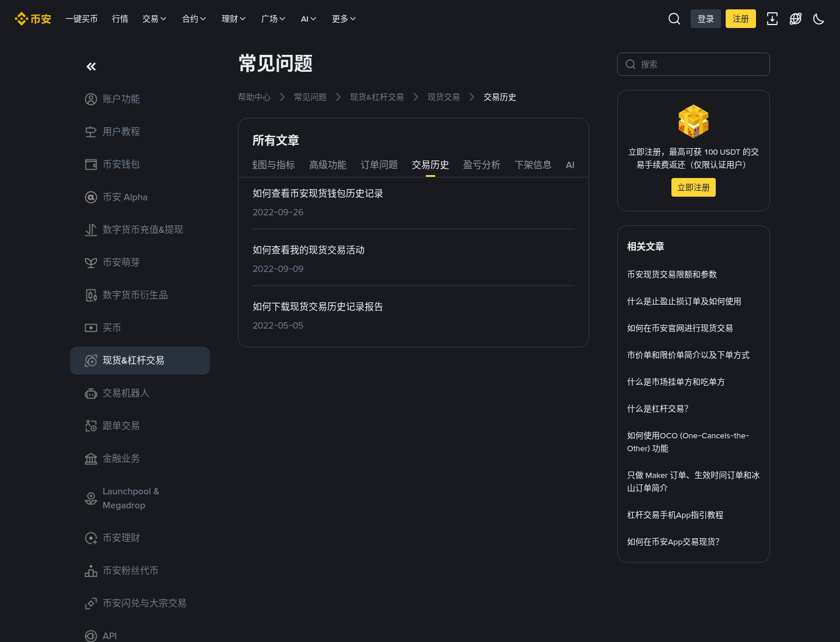Viewport: 840px width, 642px height.
Task: Click the 币安闪兑与大宗交易 icon
Action: tap(91, 603)
